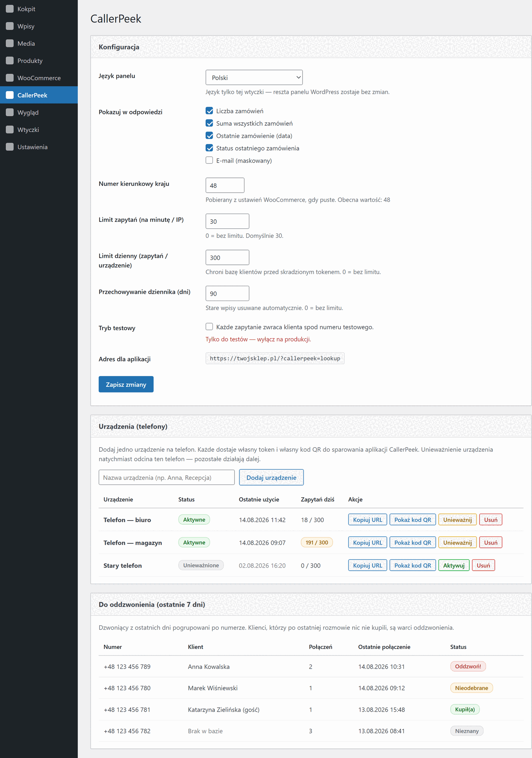This screenshot has width=532, height=758.
Task: Uncheck Status ostatniego zamówienia
Action: point(209,148)
